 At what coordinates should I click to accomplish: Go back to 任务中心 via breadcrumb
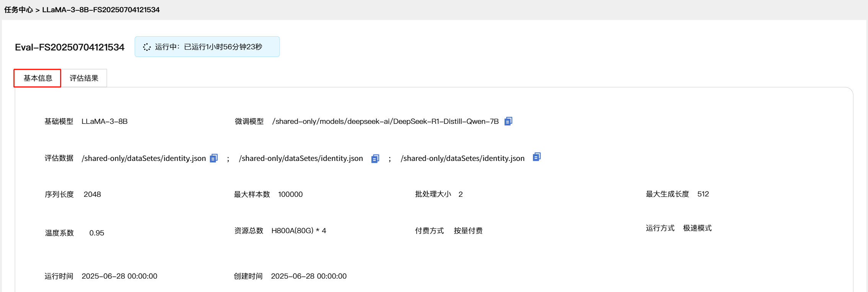click(x=18, y=10)
